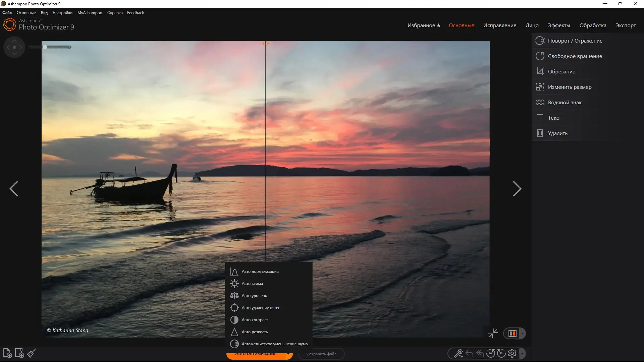The height and width of the screenshot is (362, 644).
Task: Rotate the photo 90° clockwise
Action: (x=501, y=353)
